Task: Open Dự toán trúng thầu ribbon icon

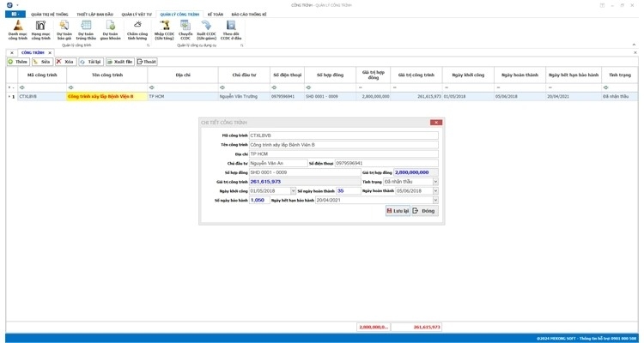Action: click(x=86, y=30)
